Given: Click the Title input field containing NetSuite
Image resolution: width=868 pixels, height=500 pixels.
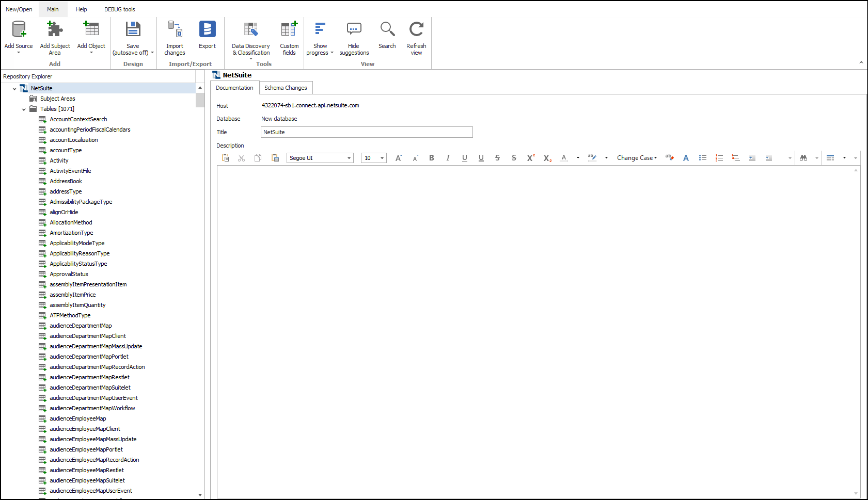Looking at the screenshot, I should (x=367, y=132).
